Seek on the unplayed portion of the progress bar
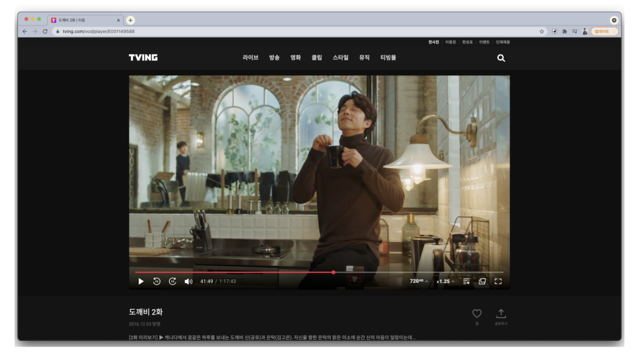639x364 pixels. tap(419, 272)
